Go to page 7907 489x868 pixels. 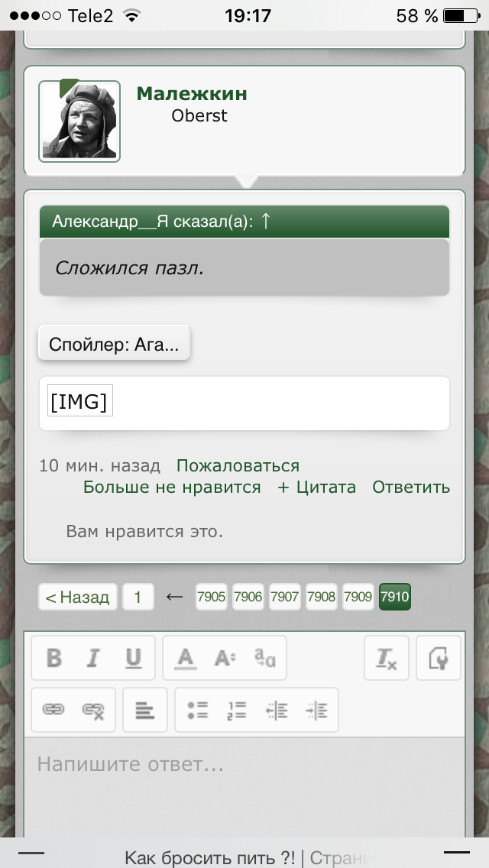pyautogui.click(x=285, y=597)
